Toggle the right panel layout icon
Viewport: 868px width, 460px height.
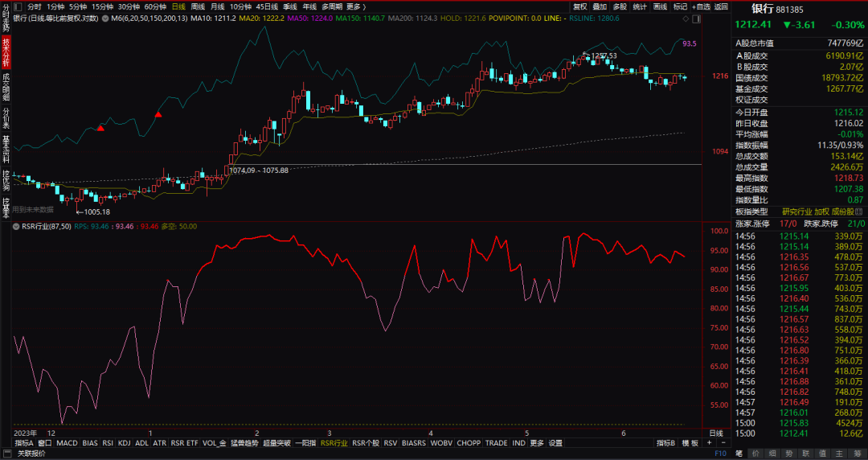tap(696, 18)
